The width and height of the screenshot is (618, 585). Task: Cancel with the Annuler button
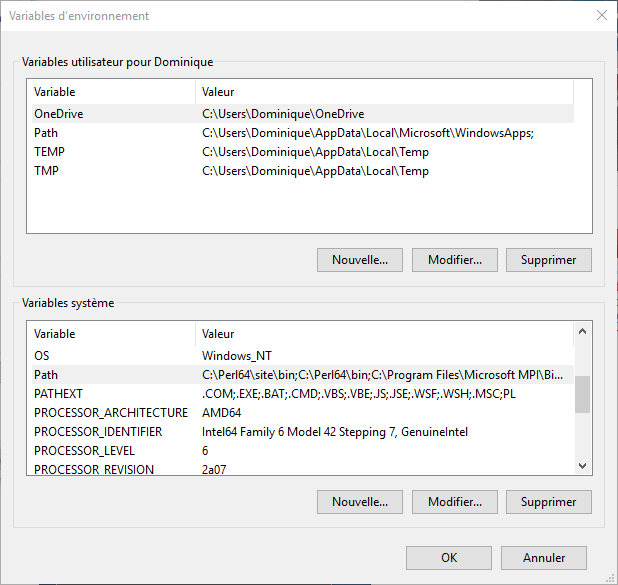click(x=544, y=558)
